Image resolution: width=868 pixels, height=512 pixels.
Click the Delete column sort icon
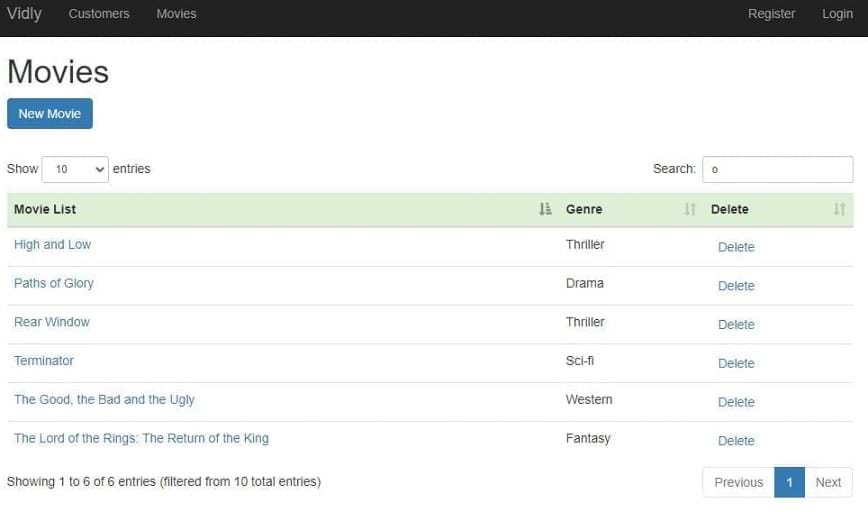839,209
